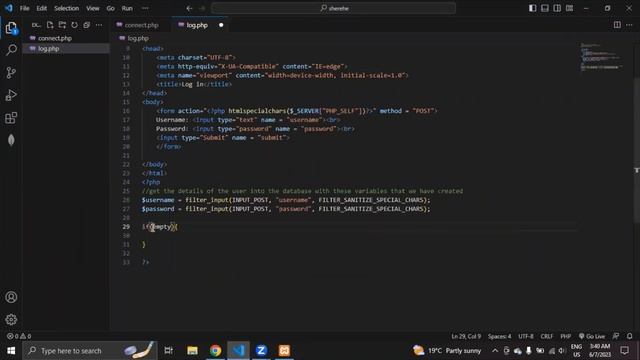Toggle the primary side bar layout icon

(x=532, y=8)
